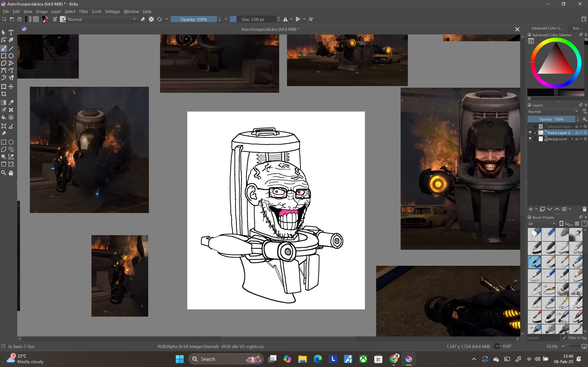Delete the selected layer
588x367 pixels.
[x=584, y=209]
